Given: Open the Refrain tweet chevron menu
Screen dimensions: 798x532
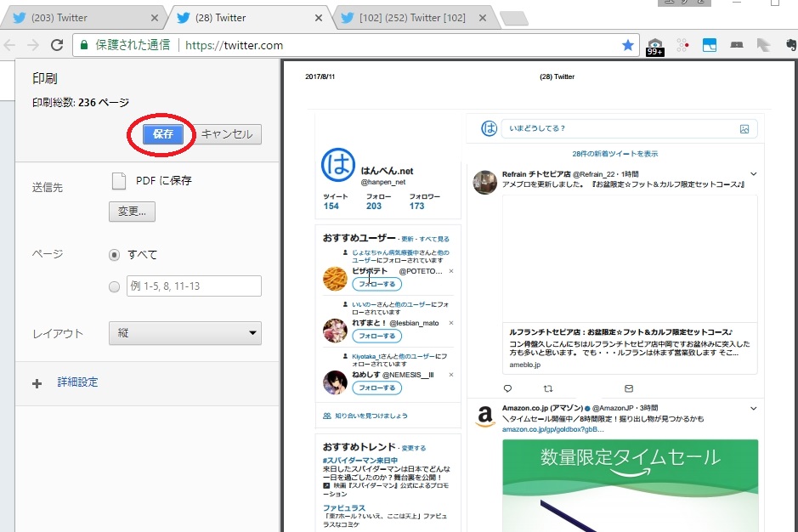Looking at the screenshot, I should tap(753, 174).
